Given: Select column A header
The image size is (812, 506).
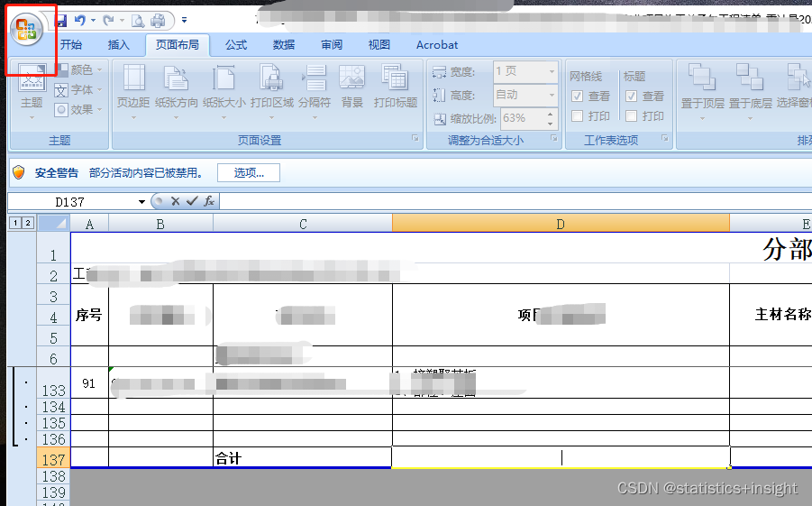Looking at the screenshot, I should pos(89,224).
